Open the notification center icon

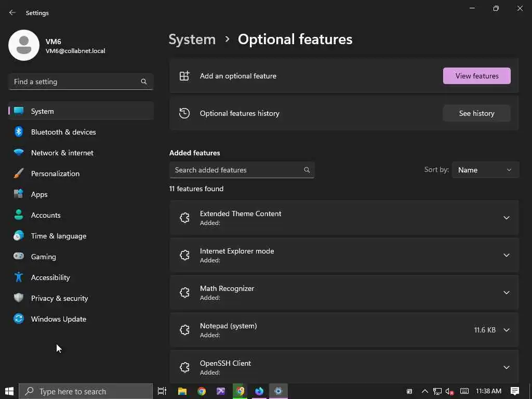click(x=515, y=391)
